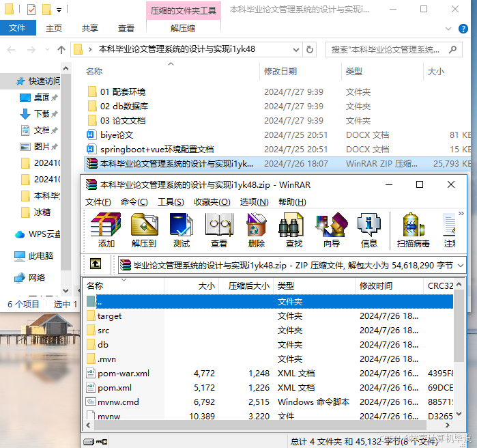Open Customize Quick Access Toolbar dropdown
Image resolution: width=477 pixels, height=448 pixels.
[x=59, y=10]
